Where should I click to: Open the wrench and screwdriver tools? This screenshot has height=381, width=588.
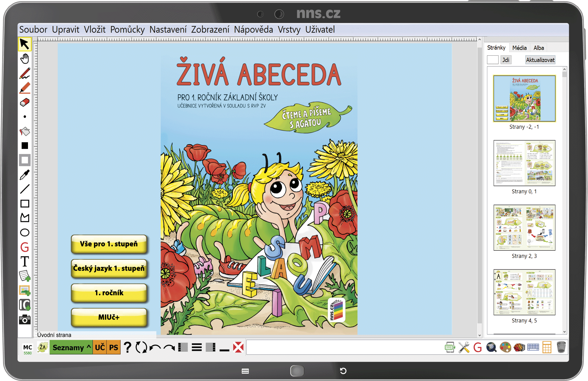(x=464, y=347)
